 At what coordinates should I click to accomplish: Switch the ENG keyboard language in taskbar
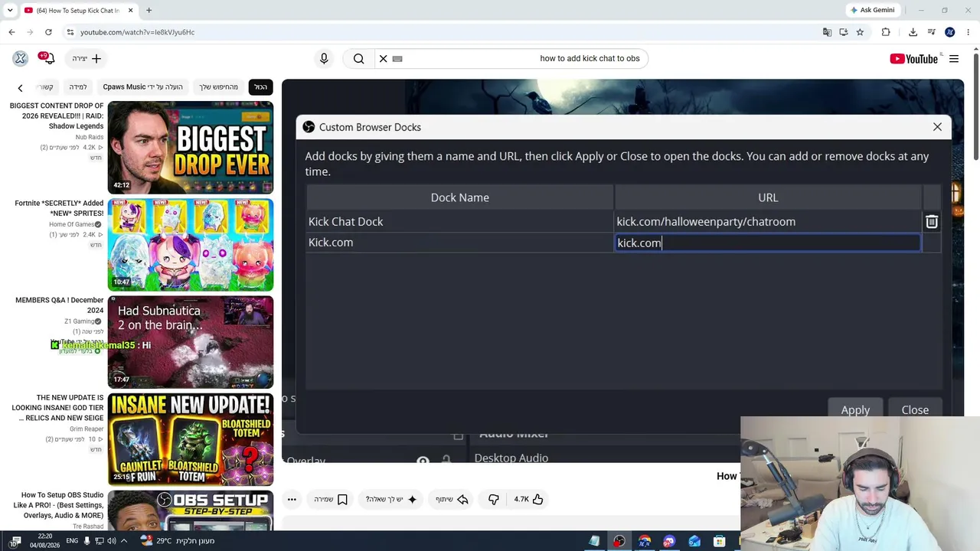click(72, 541)
